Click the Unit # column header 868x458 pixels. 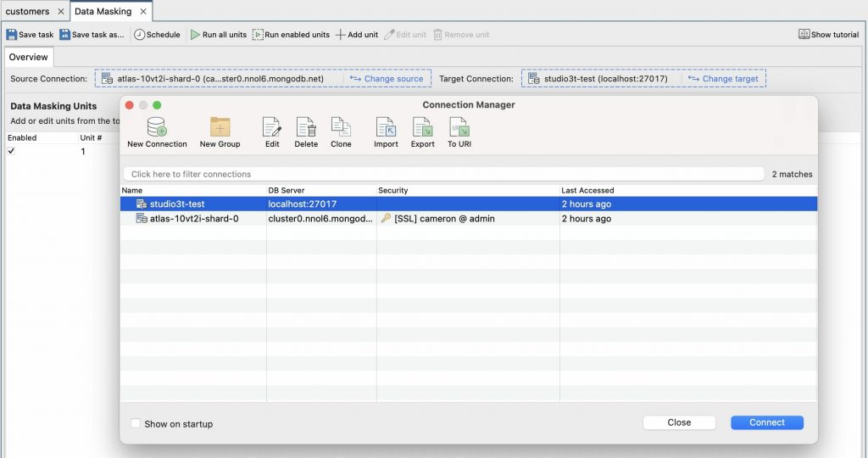click(91, 137)
